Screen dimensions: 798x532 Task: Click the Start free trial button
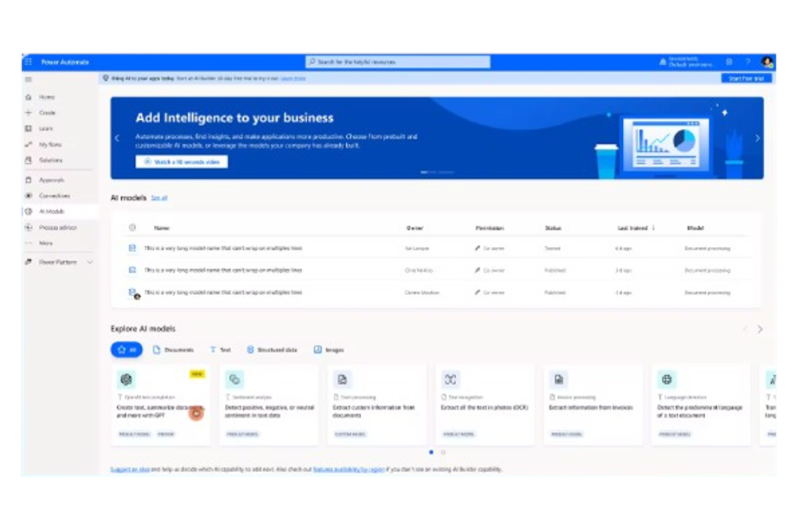click(746, 79)
